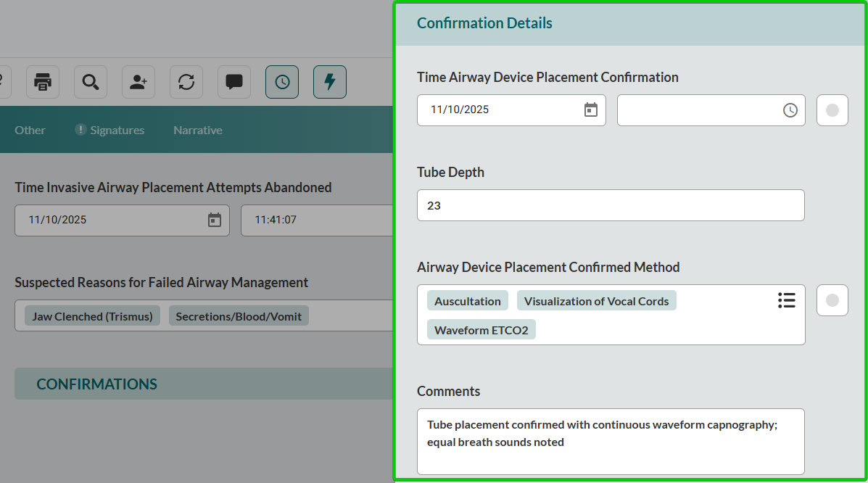
Task: Open the Signatures tab
Action: (110, 130)
